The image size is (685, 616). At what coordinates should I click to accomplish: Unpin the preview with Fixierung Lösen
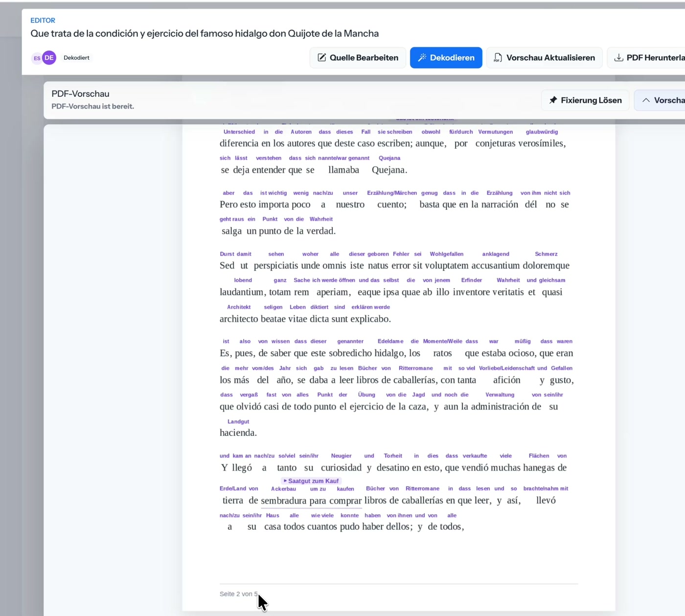585,100
